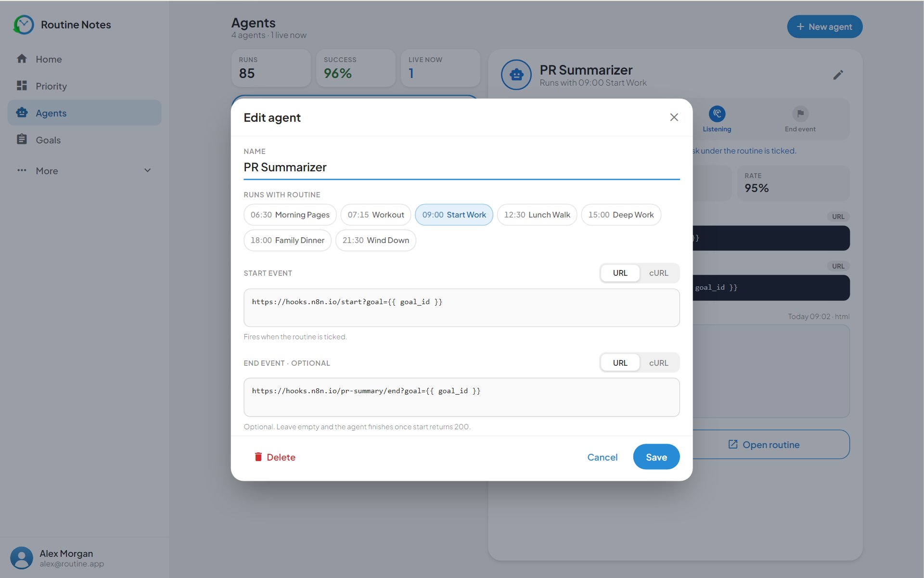
Task: Click into the Start Event URL textbox
Action: (x=462, y=308)
